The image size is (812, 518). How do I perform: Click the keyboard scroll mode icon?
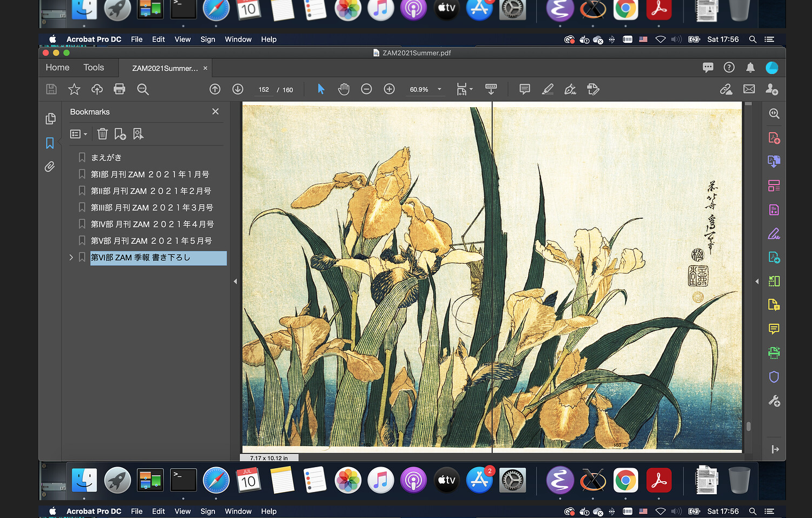point(491,89)
